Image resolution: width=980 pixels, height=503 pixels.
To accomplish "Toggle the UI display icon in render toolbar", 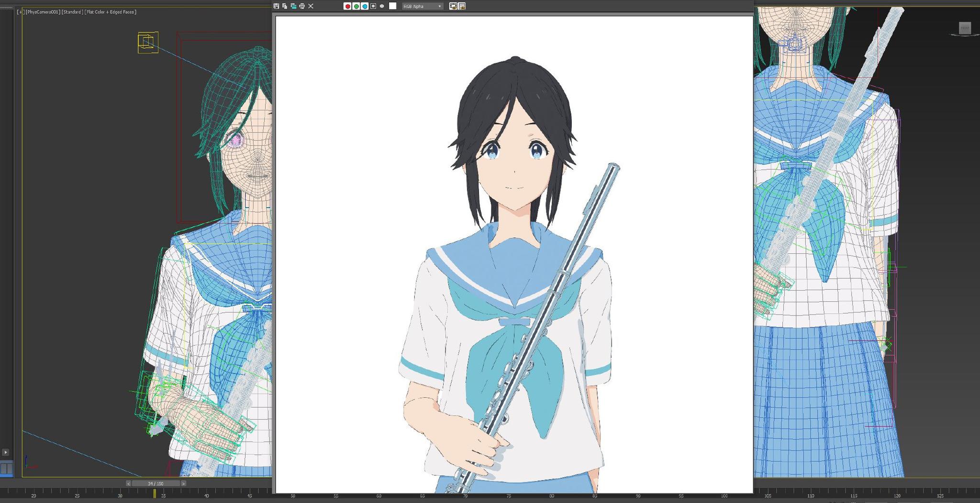I will point(462,6).
